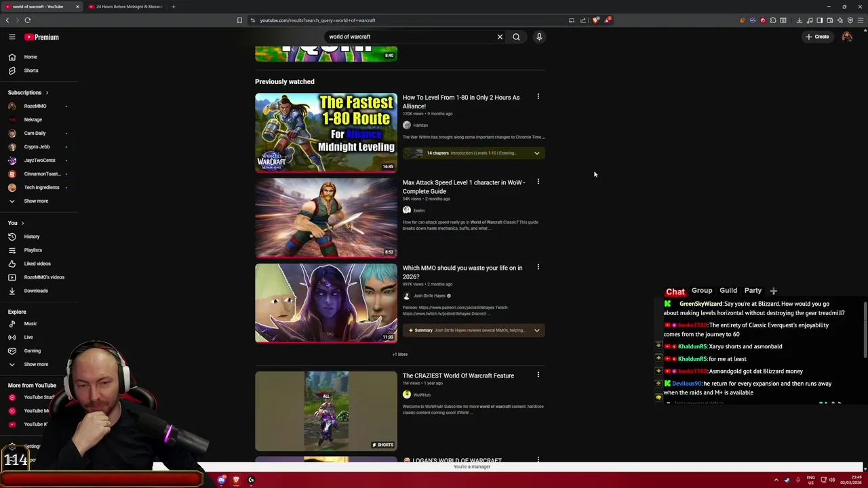Open the Create button menu

(817, 37)
